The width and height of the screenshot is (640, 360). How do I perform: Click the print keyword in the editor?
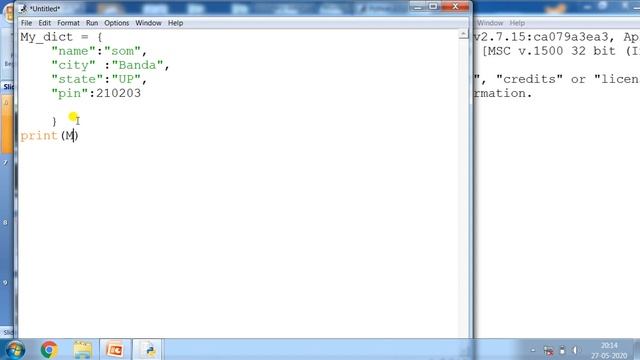tap(39, 136)
